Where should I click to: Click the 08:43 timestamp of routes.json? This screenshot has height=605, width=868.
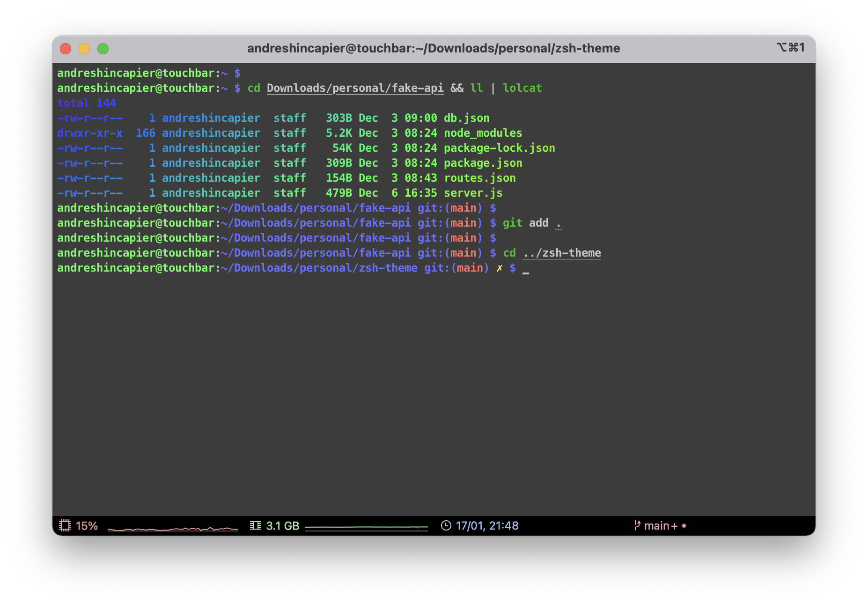[x=421, y=178]
